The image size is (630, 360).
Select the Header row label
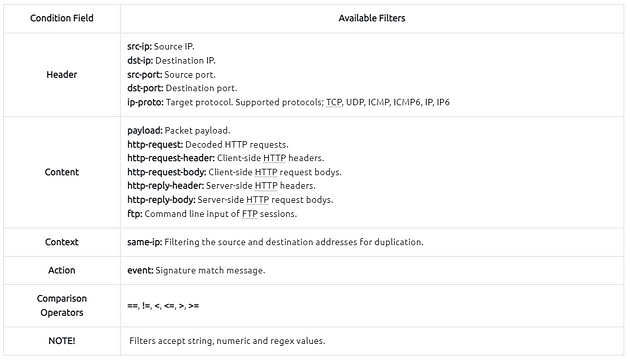61,74
